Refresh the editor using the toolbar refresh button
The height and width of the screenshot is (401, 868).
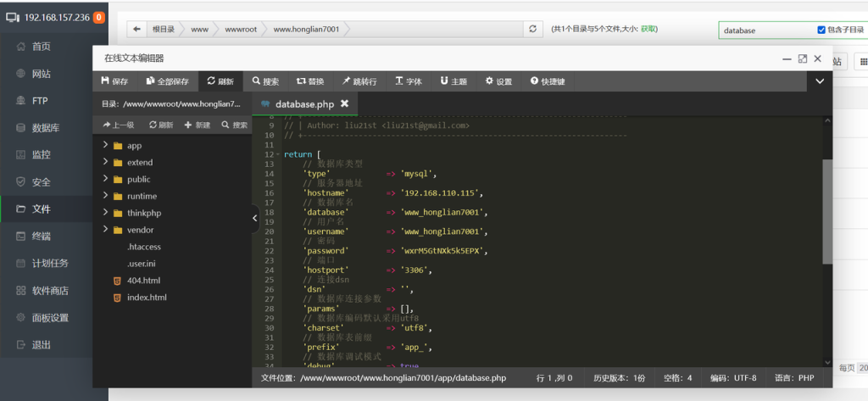pyautogui.click(x=220, y=81)
